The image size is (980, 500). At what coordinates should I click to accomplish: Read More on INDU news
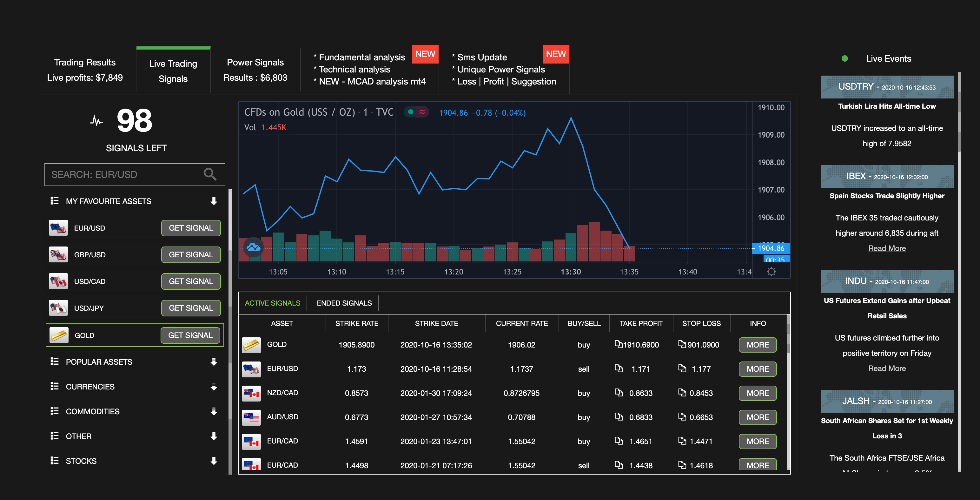pyautogui.click(x=887, y=368)
